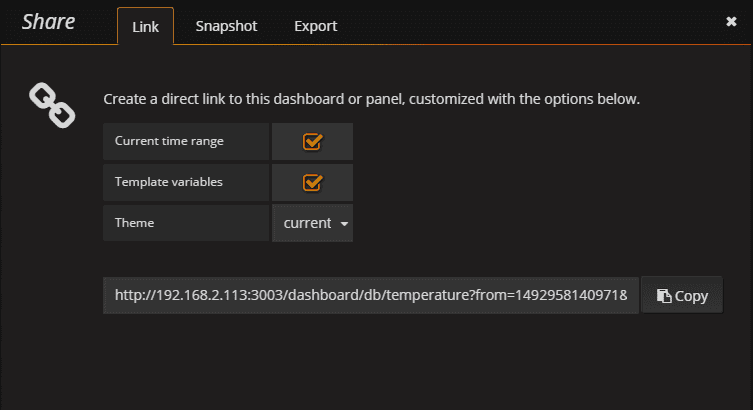Viewport: 753px width, 410px height.
Task: Close the Share dialog with X
Action: pos(731,21)
